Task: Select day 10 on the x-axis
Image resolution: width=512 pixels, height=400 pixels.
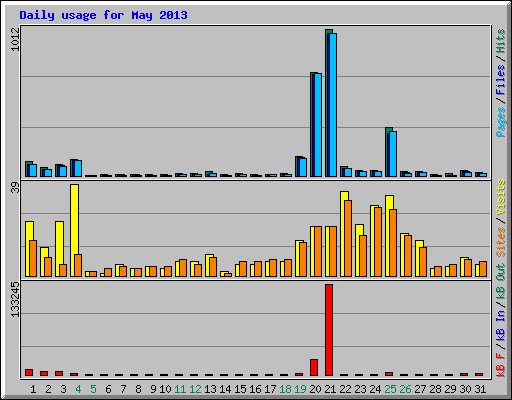Action: (165, 389)
